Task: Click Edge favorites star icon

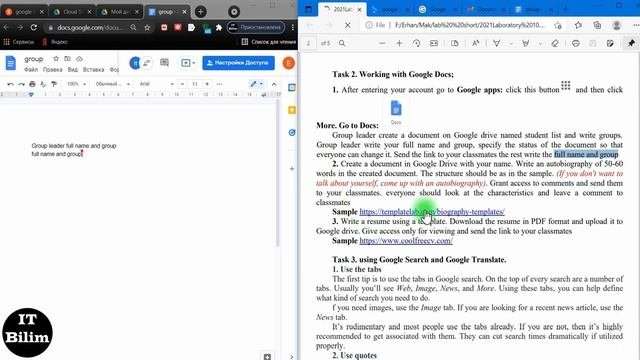Action: (578, 25)
